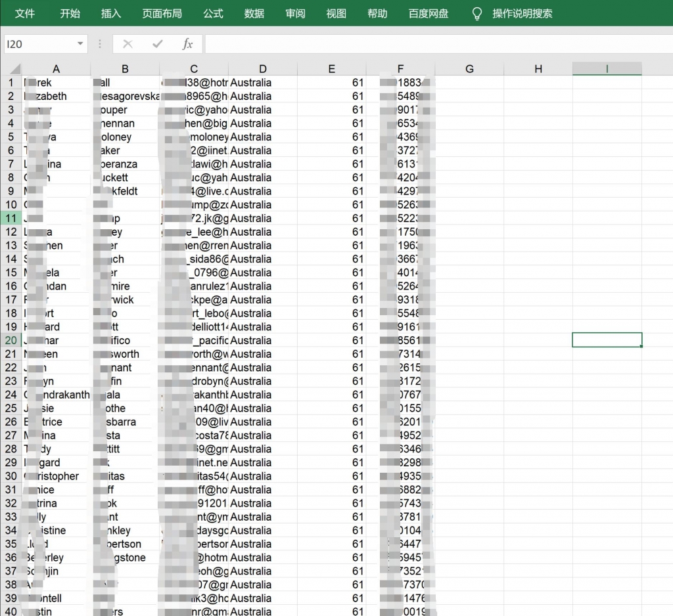Click the confirm checkmark formula button
673x616 pixels.
tap(158, 44)
